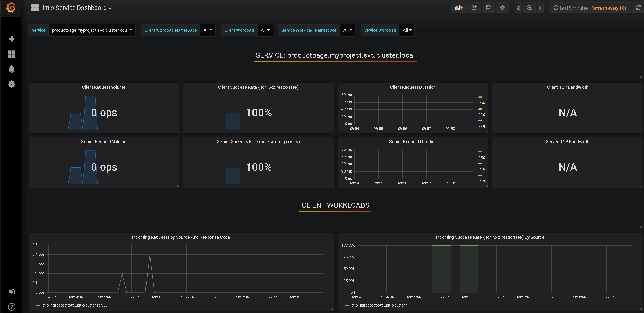Image resolution: width=644 pixels, height=313 pixels.
Task: Click the CLIENT WORKLOADS row heading
Action: click(x=335, y=205)
